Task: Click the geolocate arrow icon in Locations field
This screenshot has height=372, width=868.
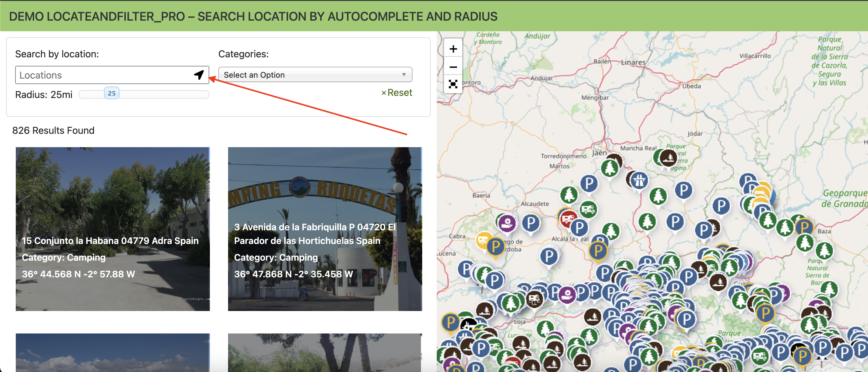Action: (x=199, y=75)
